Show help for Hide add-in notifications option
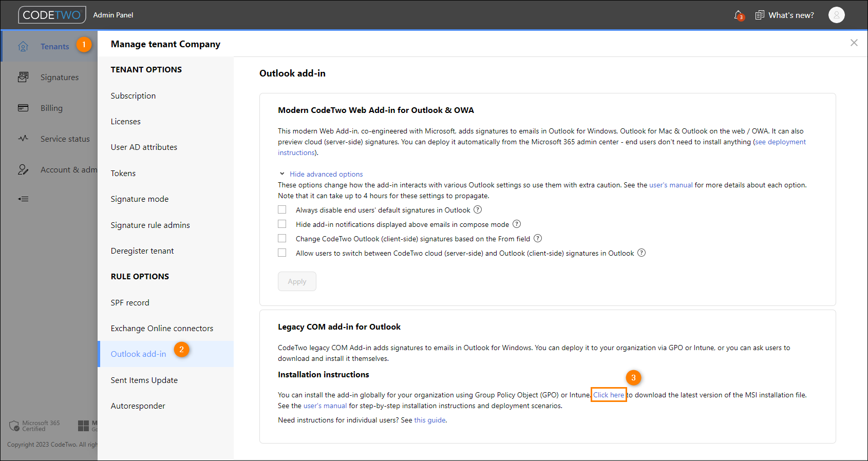The height and width of the screenshot is (461, 868). click(517, 224)
